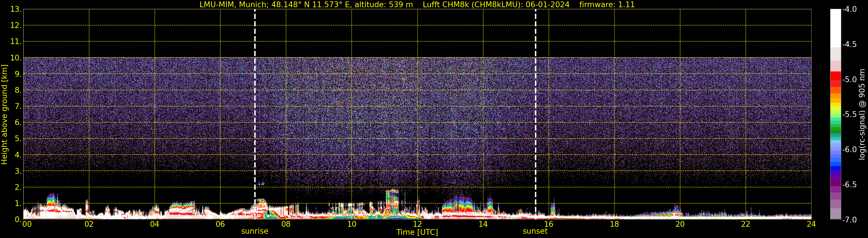Click the green band of the colorbar

pos(836,128)
